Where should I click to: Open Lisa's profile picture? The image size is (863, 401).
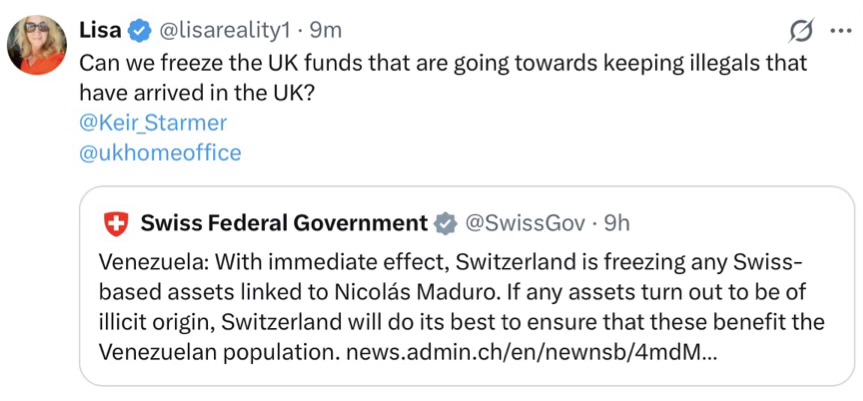(38, 45)
